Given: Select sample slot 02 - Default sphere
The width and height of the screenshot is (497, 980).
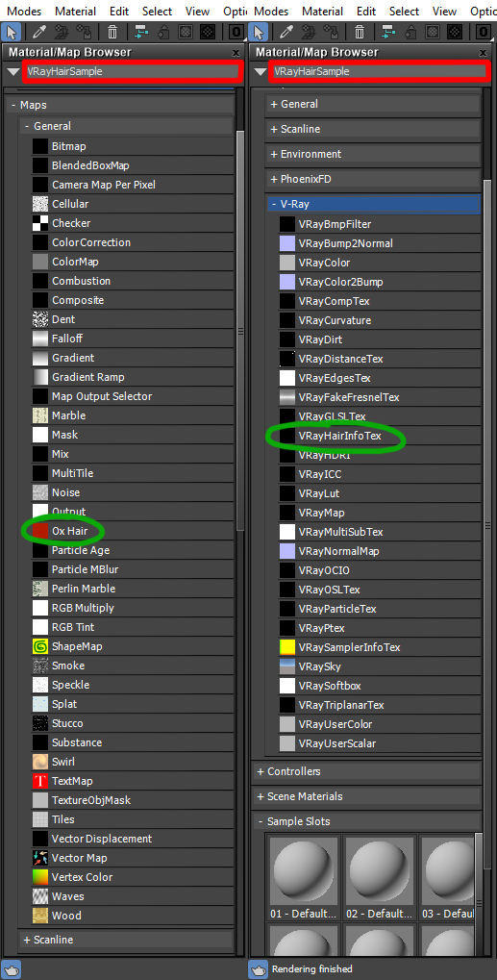Looking at the screenshot, I should [x=379, y=870].
